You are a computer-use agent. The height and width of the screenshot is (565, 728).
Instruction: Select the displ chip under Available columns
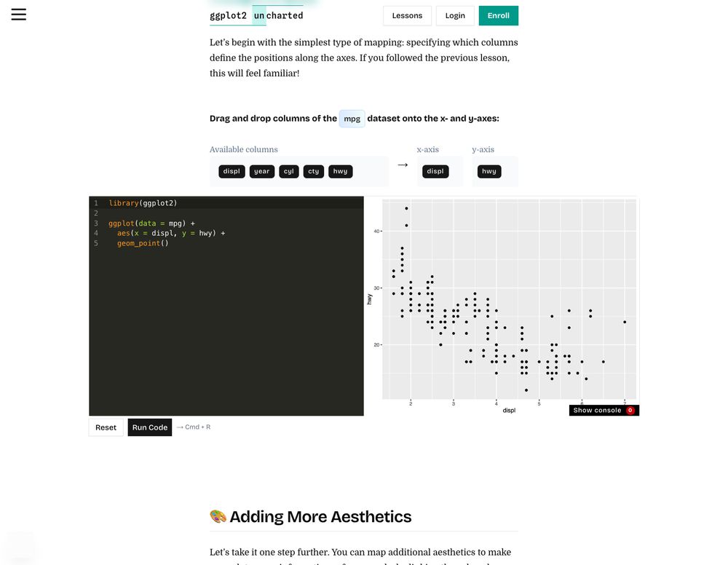tap(232, 171)
